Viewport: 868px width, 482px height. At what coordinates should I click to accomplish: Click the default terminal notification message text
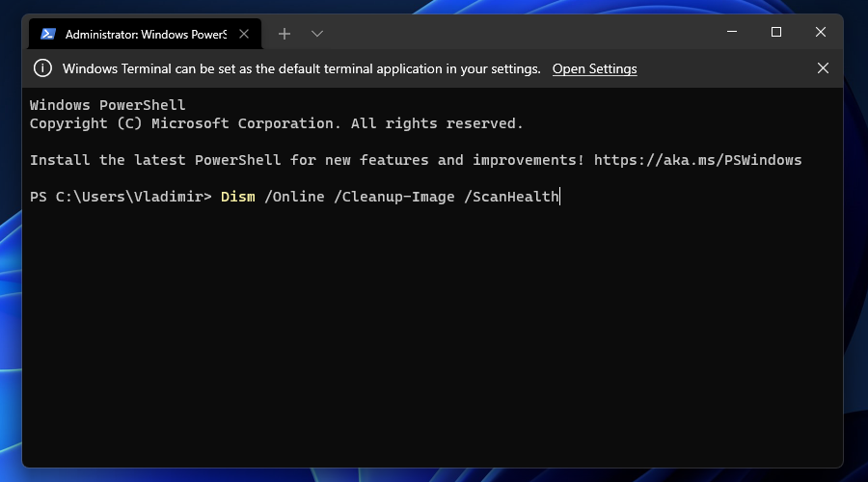tap(301, 68)
